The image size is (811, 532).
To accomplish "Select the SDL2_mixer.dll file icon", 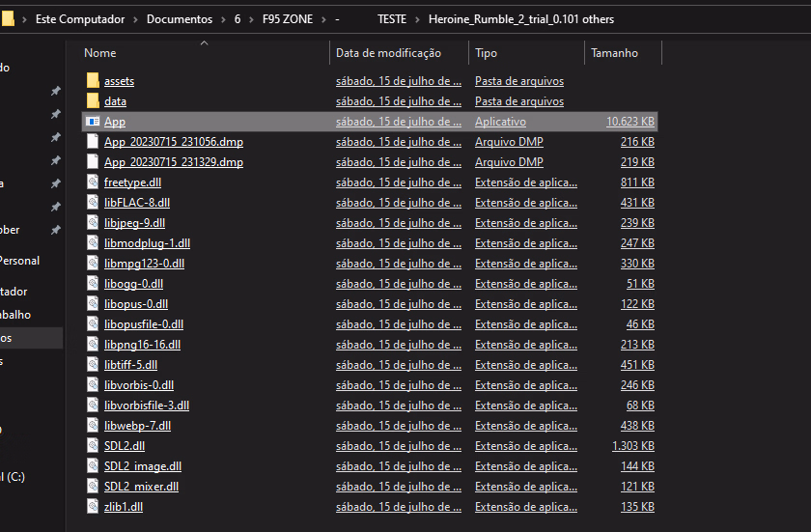I will [x=93, y=486].
